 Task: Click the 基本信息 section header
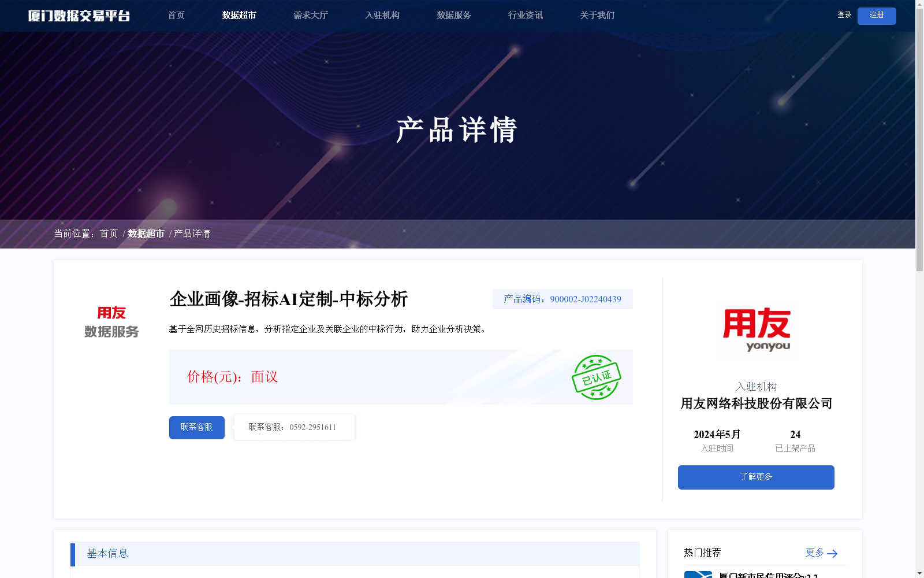355,554
